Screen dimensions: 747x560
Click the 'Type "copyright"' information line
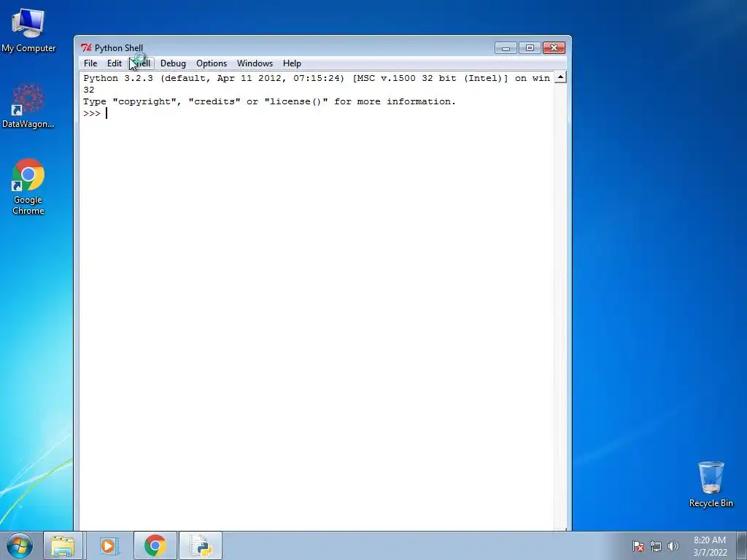click(x=269, y=101)
